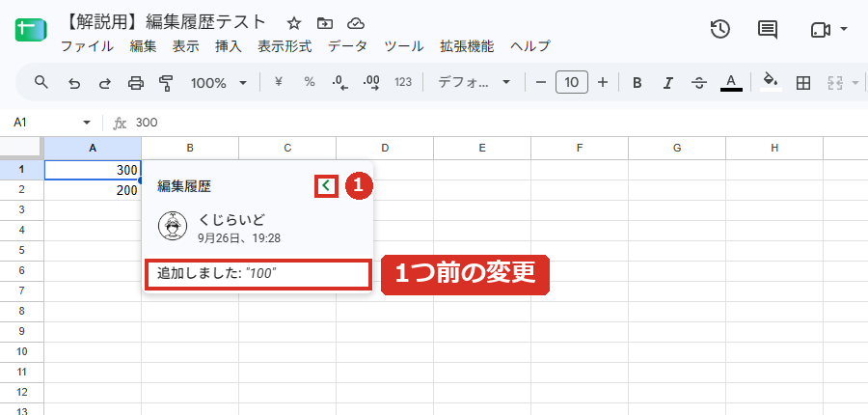Click the document title text

pyautogui.click(x=166, y=22)
